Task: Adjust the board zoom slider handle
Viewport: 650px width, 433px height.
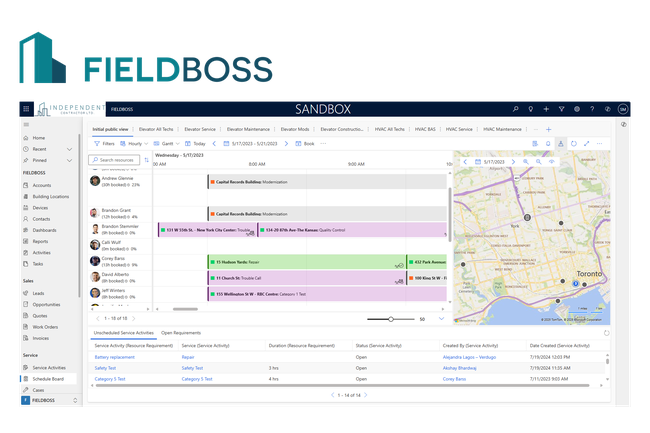Action: click(x=390, y=319)
